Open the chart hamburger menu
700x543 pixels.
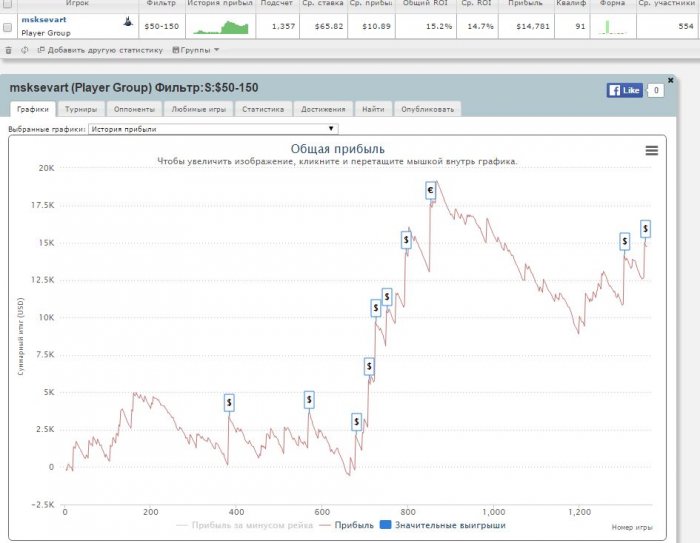652,150
